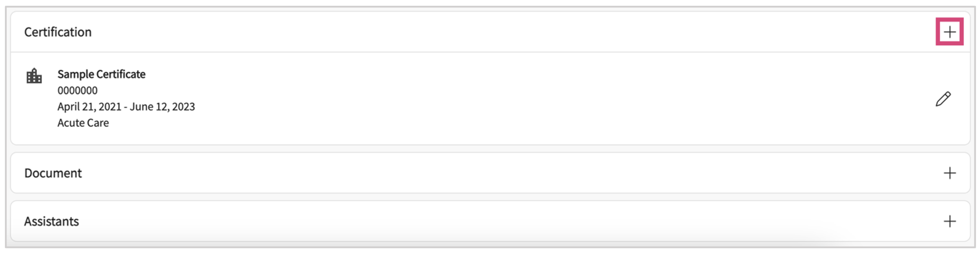Click empty space in the Assistants row
The width and height of the screenshot is (980, 254).
tap(483, 221)
